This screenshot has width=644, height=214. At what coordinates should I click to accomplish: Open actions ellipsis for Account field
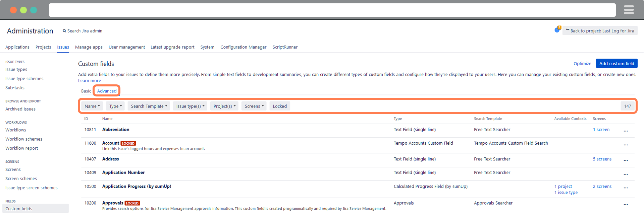point(626,145)
